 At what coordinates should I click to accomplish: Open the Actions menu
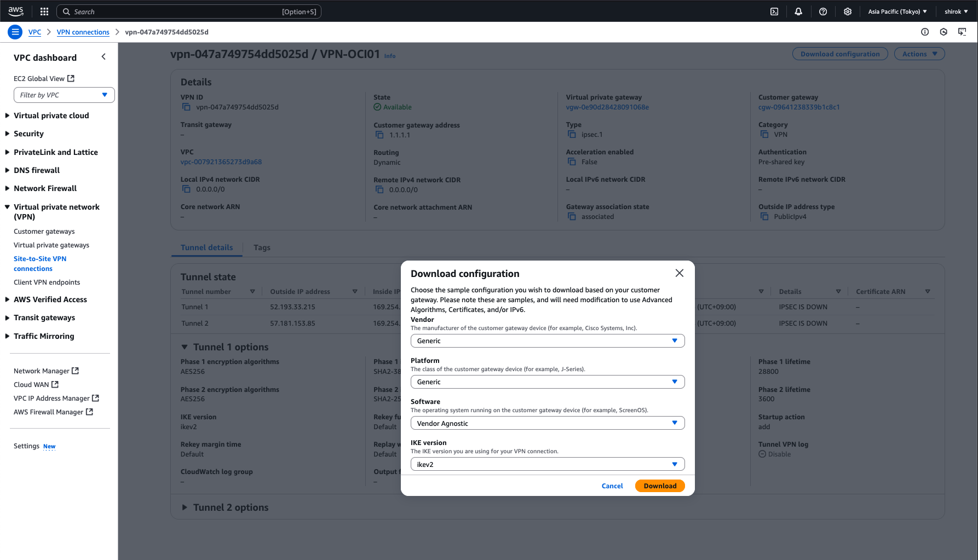[919, 54]
